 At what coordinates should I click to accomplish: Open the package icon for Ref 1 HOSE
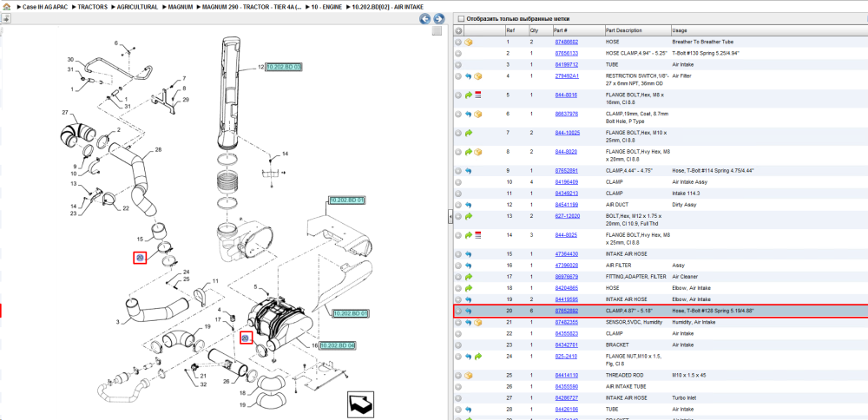469,42
